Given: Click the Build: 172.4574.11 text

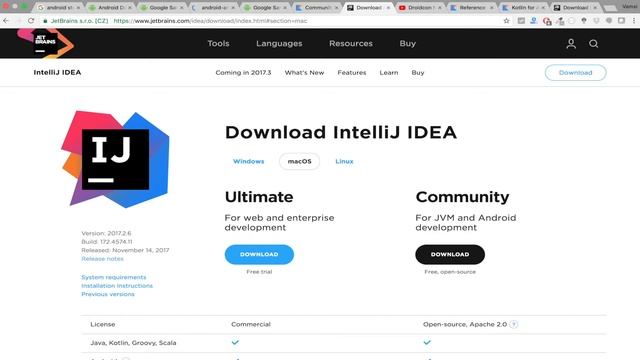Looking at the screenshot, I should click(x=107, y=242).
